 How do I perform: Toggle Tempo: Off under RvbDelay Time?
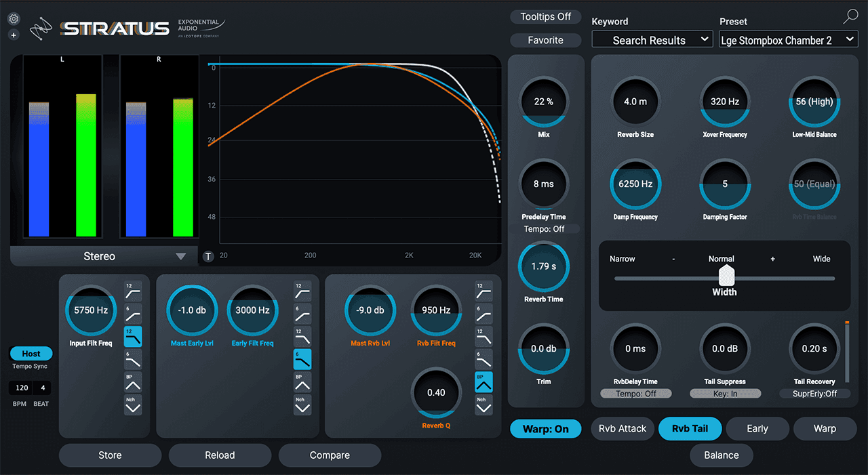tap(636, 394)
